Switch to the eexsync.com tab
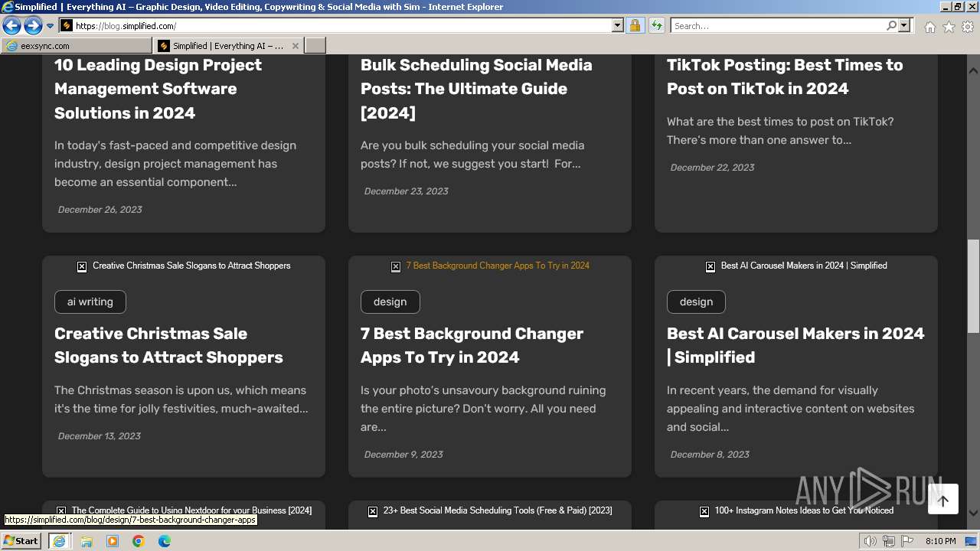 point(77,46)
